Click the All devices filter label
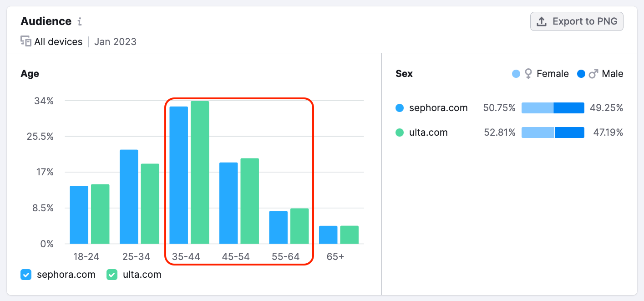The width and height of the screenshot is (644, 301). point(58,42)
